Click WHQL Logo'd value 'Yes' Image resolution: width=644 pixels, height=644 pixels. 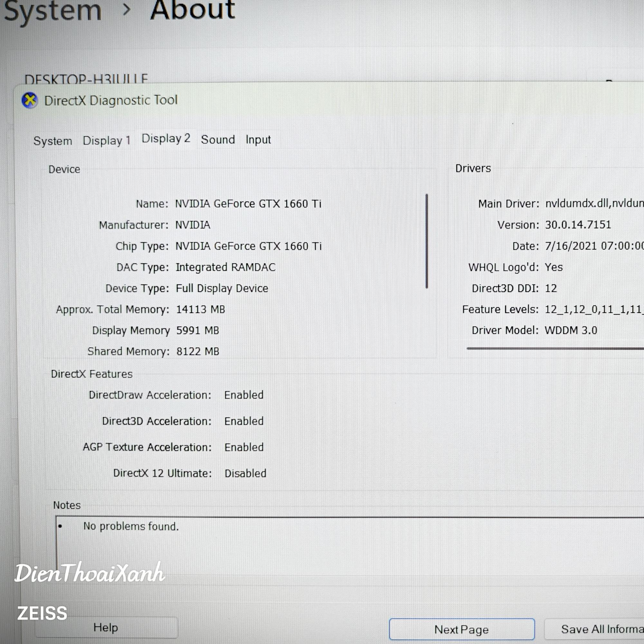pyautogui.click(x=554, y=267)
